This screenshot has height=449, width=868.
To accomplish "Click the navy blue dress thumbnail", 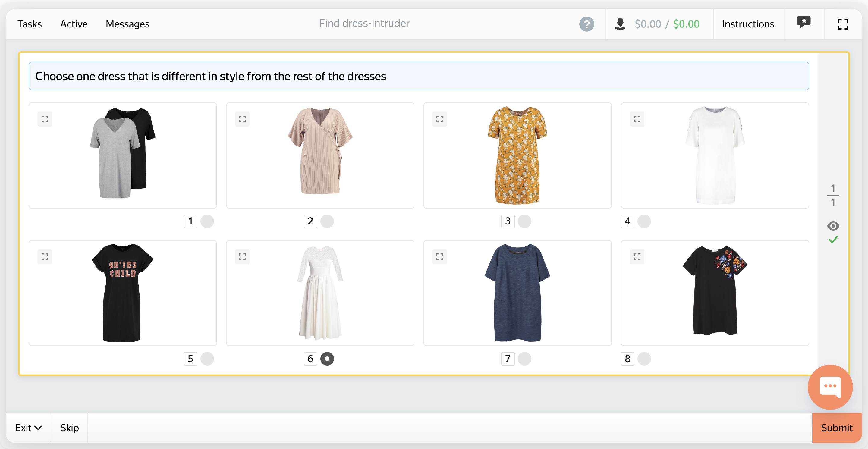I will (517, 292).
